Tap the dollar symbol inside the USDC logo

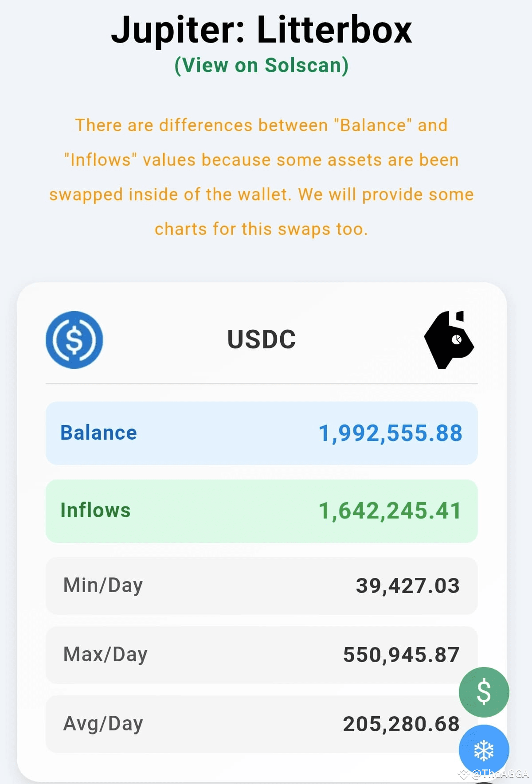pos(74,339)
